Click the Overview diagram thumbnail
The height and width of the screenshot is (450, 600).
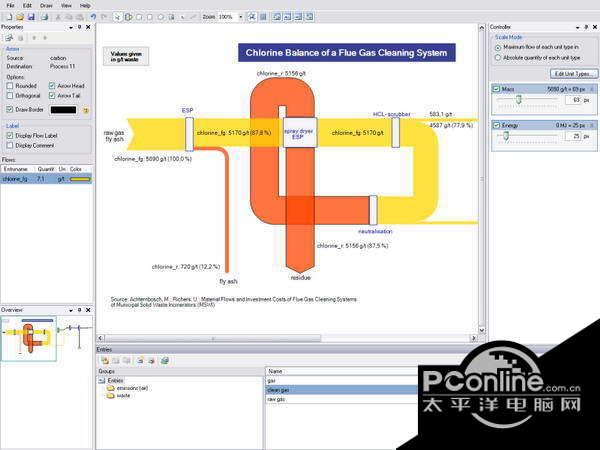click(29, 339)
